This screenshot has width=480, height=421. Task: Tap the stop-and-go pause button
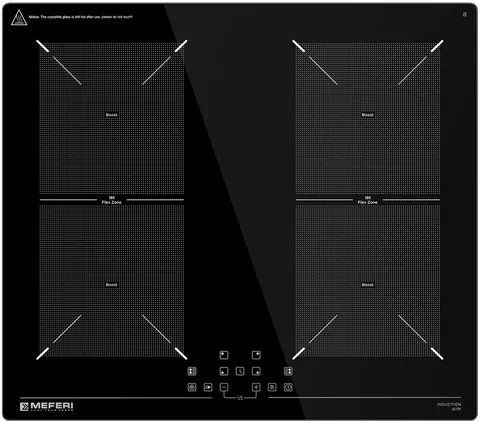click(208, 387)
